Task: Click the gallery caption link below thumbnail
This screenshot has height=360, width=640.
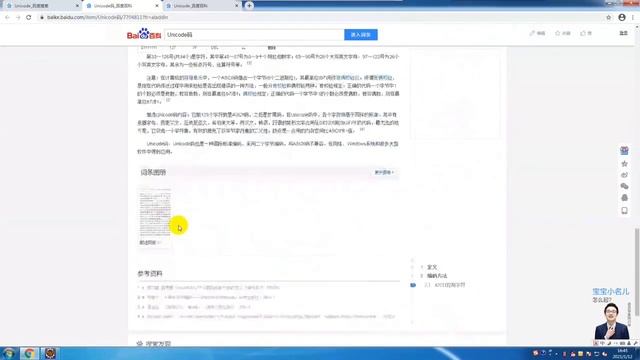Action: click(x=149, y=242)
